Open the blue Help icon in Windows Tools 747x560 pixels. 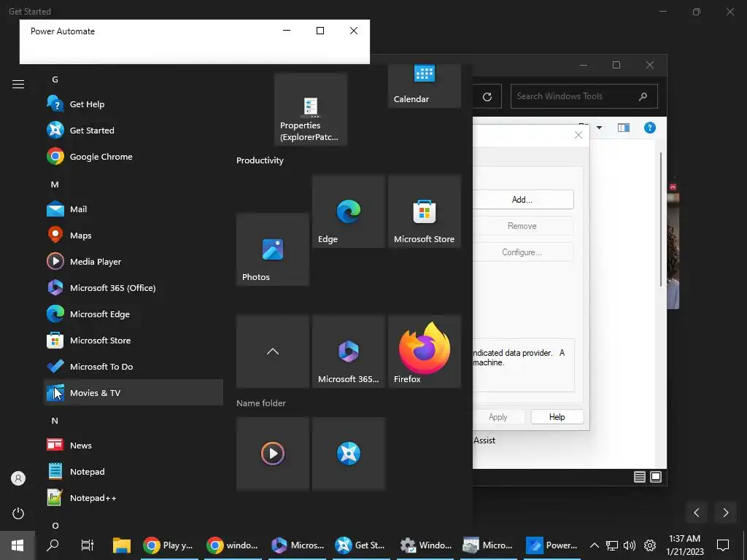(x=650, y=128)
